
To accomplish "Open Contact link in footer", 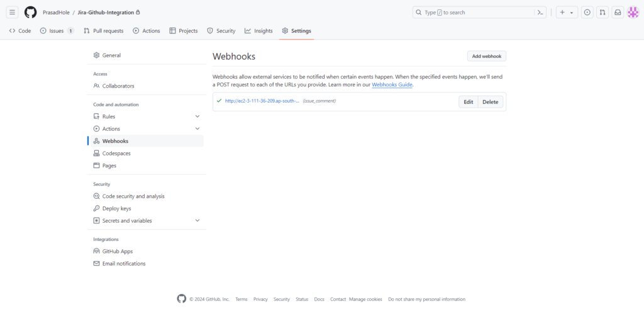I will [x=338, y=300].
